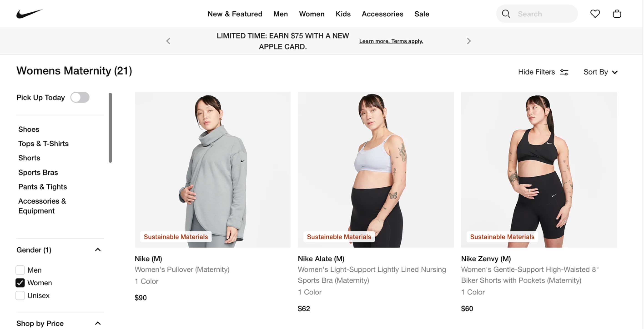Collapse the Gender filter section
This screenshot has height=329, width=644.
(98, 249)
